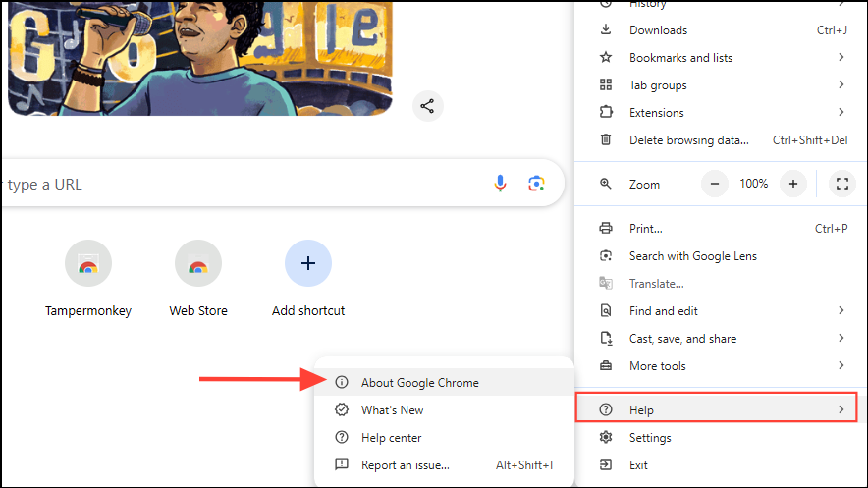Image resolution: width=868 pixels, height=488 pixels.
Task: Click the About Chrome info icon
Action: click(x=342, y=382)
